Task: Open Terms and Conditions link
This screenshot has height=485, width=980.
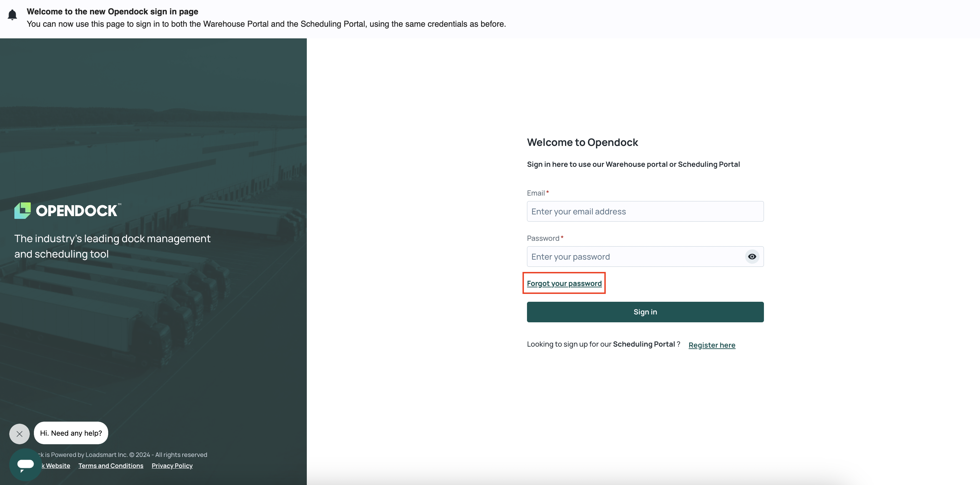Action: click(111, 465)
